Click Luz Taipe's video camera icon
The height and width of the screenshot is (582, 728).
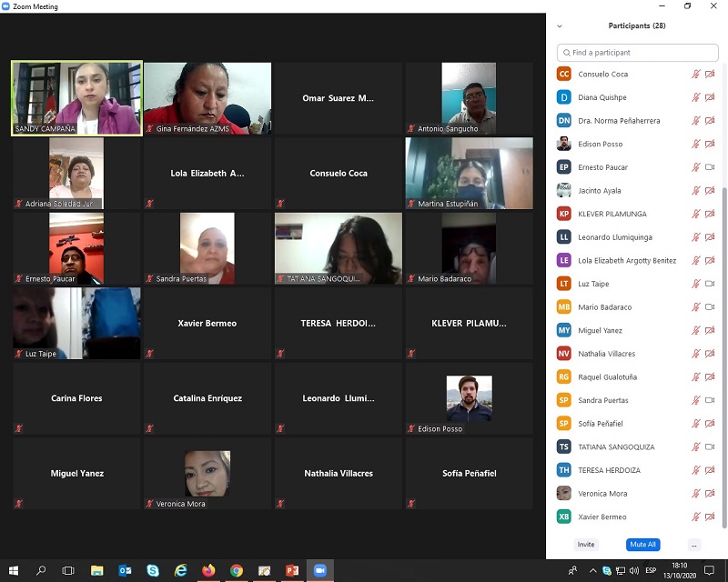tap(710, 284)
